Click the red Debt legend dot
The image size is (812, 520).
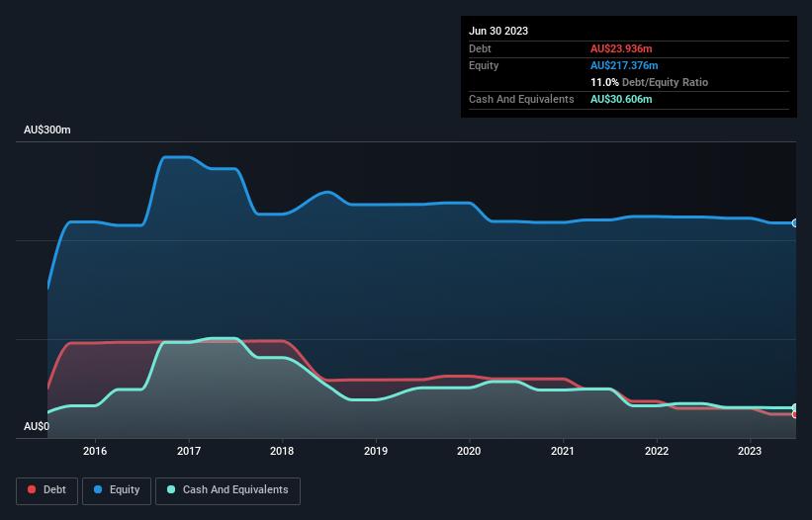click(32, 489)
